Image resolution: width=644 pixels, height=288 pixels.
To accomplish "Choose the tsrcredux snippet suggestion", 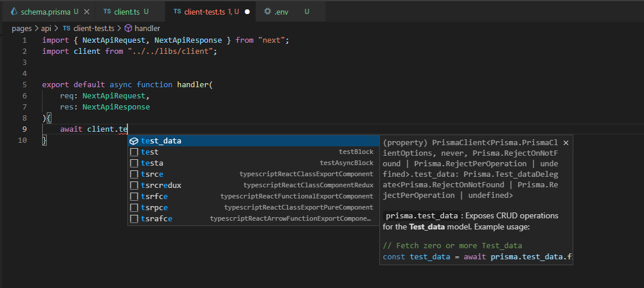I will click(254, 185).
